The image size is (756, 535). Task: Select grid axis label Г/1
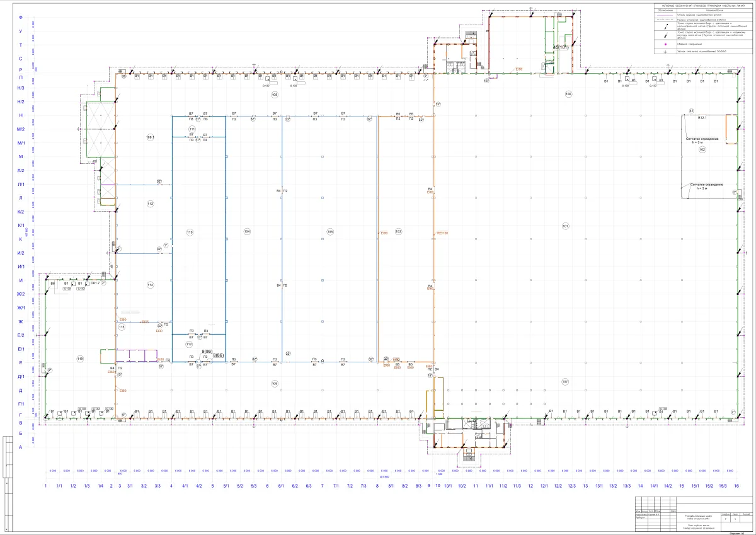(21, 404)
